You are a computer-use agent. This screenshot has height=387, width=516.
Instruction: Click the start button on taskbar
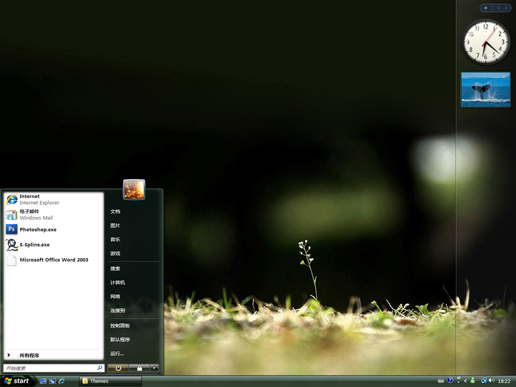(18, 381)
